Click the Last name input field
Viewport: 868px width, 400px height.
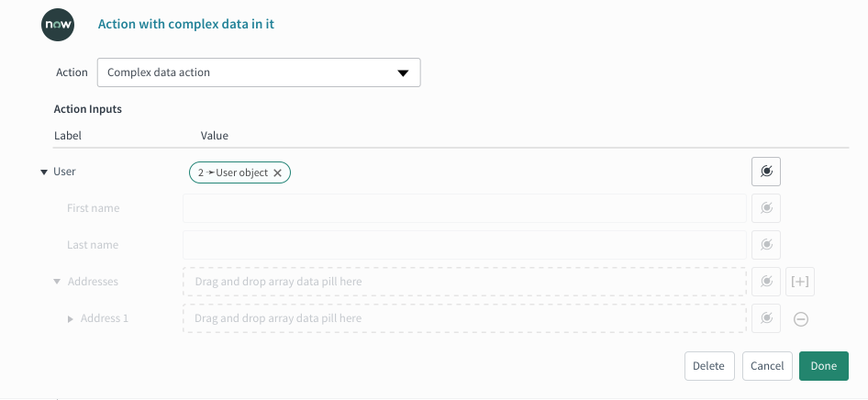tap(464, 245)
